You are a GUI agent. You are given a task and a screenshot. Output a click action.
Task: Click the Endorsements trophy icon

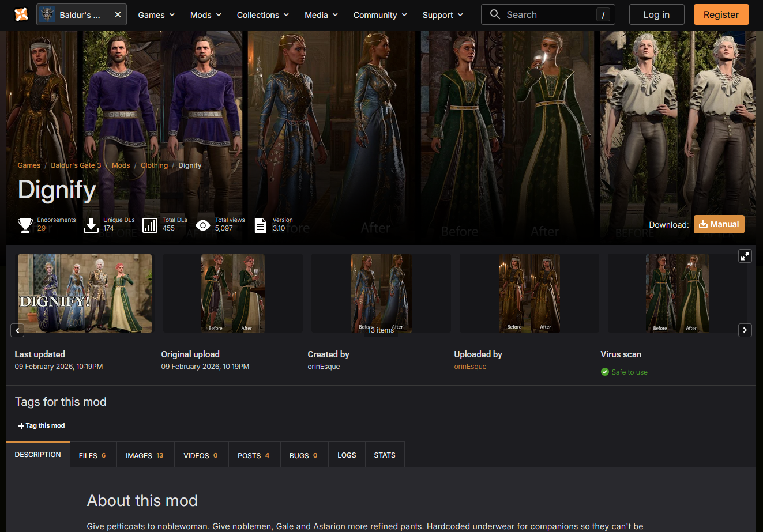click(x=25, y=225)
